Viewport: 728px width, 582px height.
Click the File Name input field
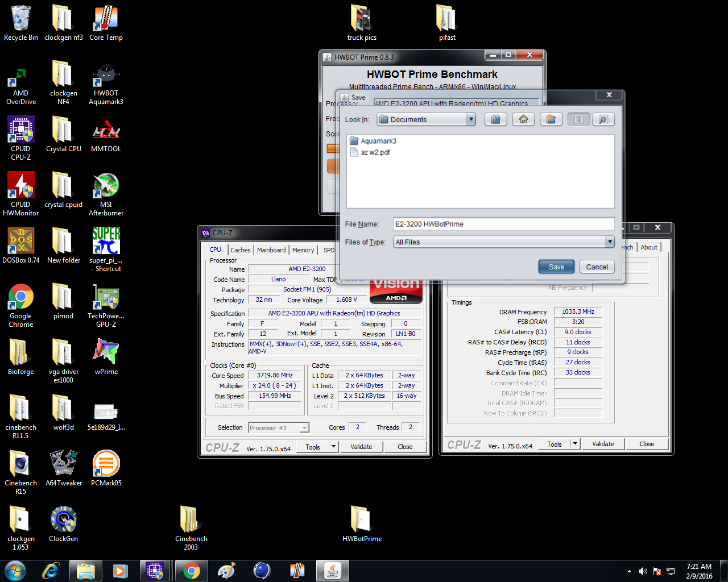tap(503, 224)
